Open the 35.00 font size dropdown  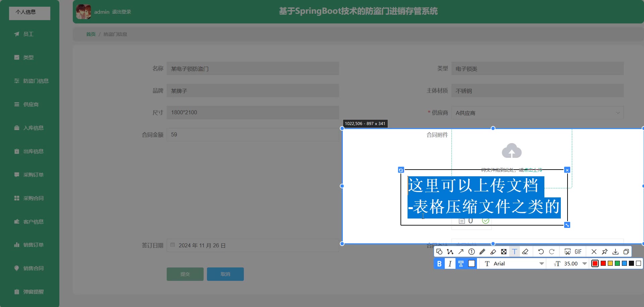(x=585, y=264)
